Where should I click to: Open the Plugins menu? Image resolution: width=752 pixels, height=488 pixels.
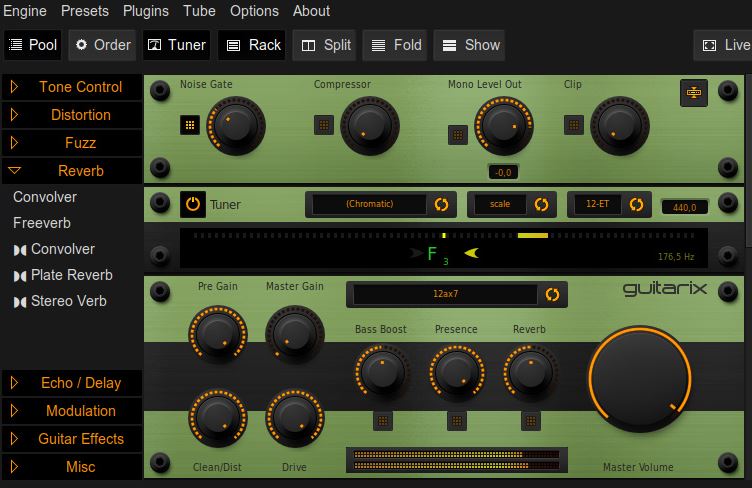coord(146,11)
